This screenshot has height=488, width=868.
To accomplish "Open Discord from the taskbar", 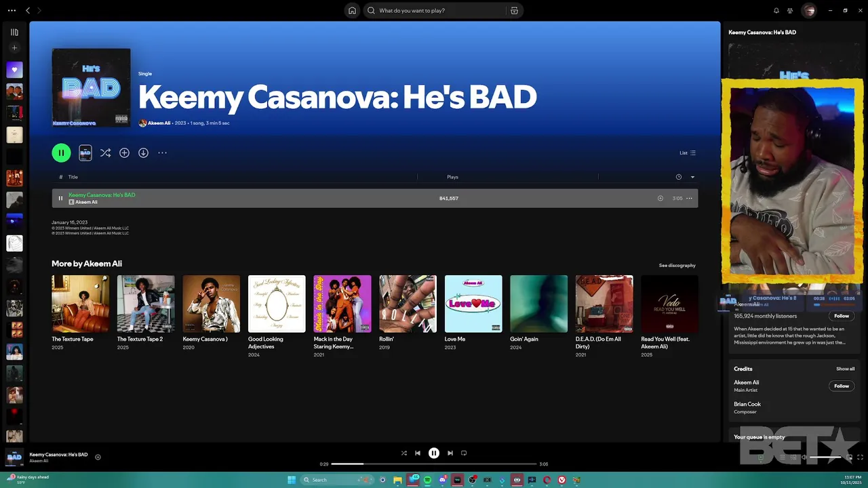I will 442,480.
